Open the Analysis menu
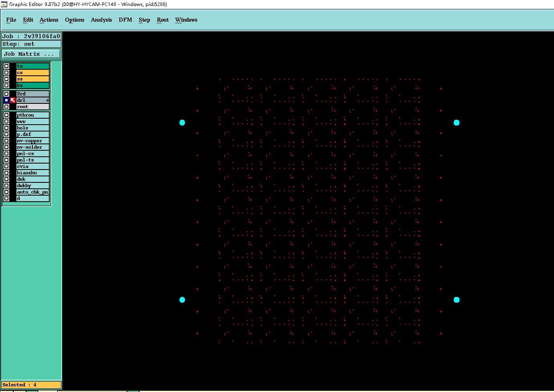Screen dimensions: 554x392 pyautogui.click(x=101, y=20)
